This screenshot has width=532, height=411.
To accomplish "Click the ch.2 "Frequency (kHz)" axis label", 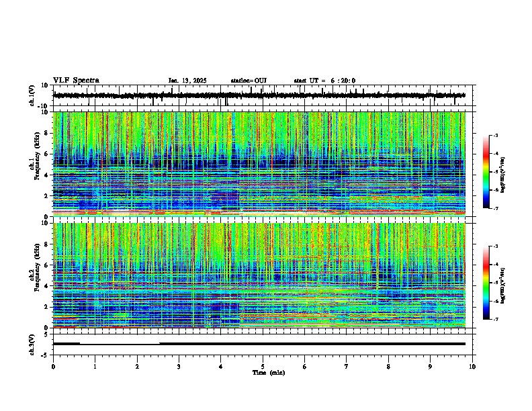I will pyautogui.click(x=37, y=267).
